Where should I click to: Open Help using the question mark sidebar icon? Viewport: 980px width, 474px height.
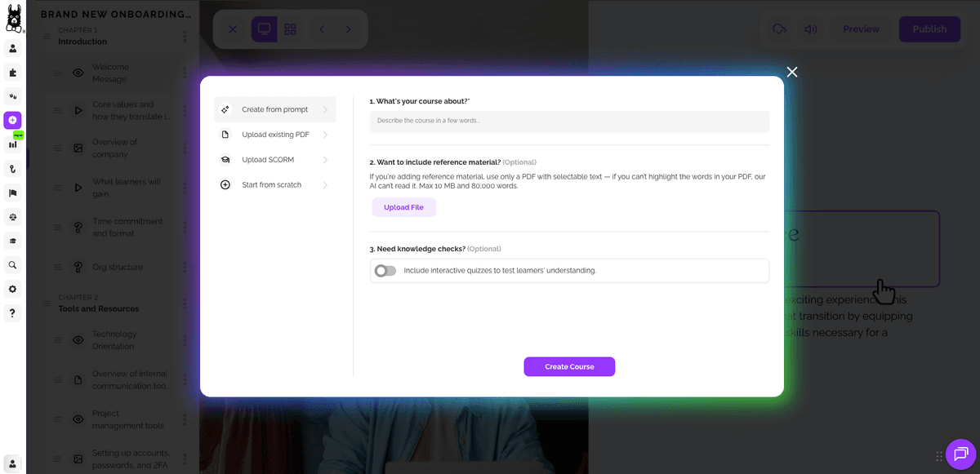pos(12,313)
